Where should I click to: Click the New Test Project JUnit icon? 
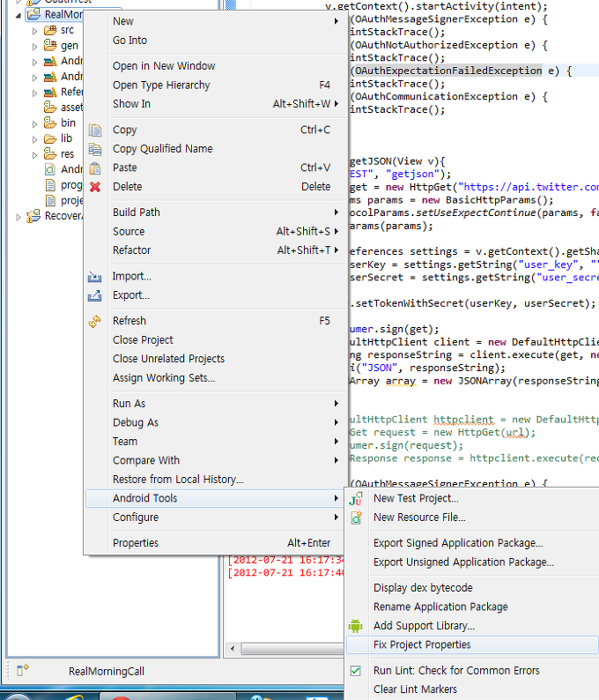356,499
